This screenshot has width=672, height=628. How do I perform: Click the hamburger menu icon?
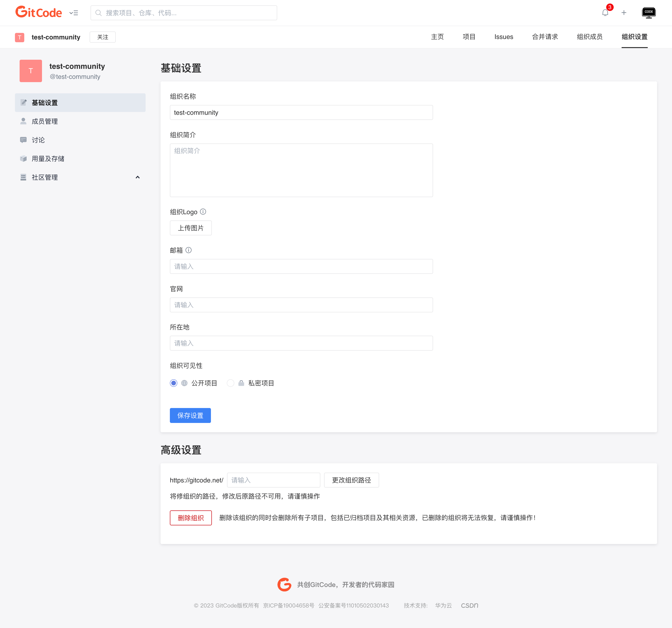(73, 12)
